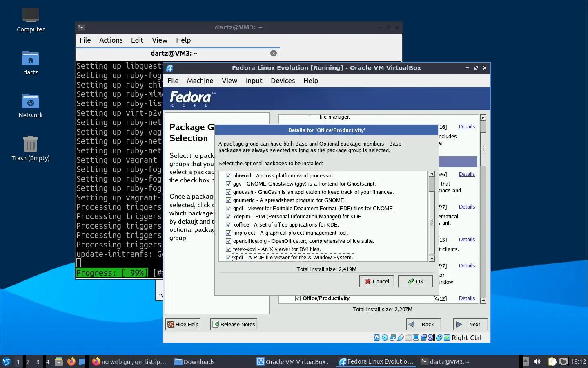588x368 pixels.
Task: Open the panel application menu bird icon
Action: pos(6,361)
